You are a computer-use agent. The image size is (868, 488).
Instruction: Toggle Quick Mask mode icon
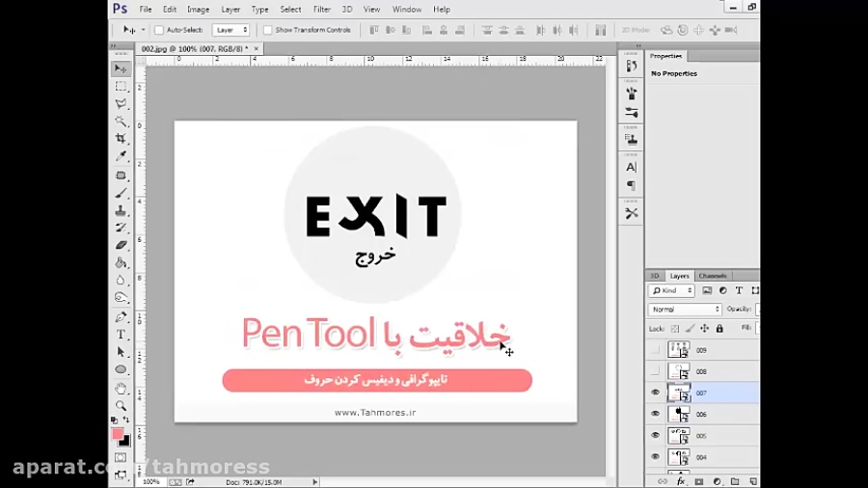coord(121,457)
